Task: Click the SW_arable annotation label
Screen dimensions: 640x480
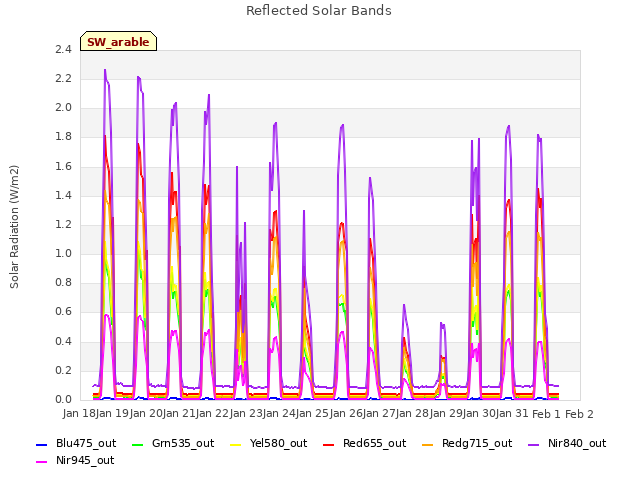Action: point(118,42)
